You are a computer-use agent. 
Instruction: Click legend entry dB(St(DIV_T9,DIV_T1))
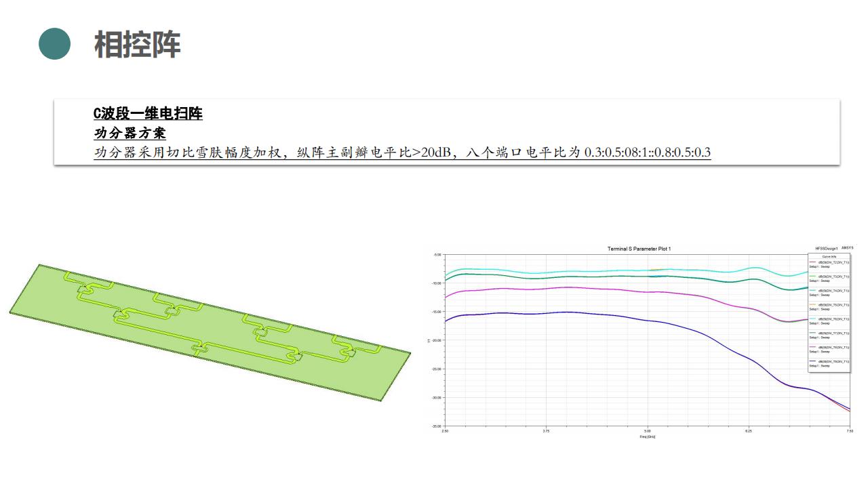click(x=833, y=361)
